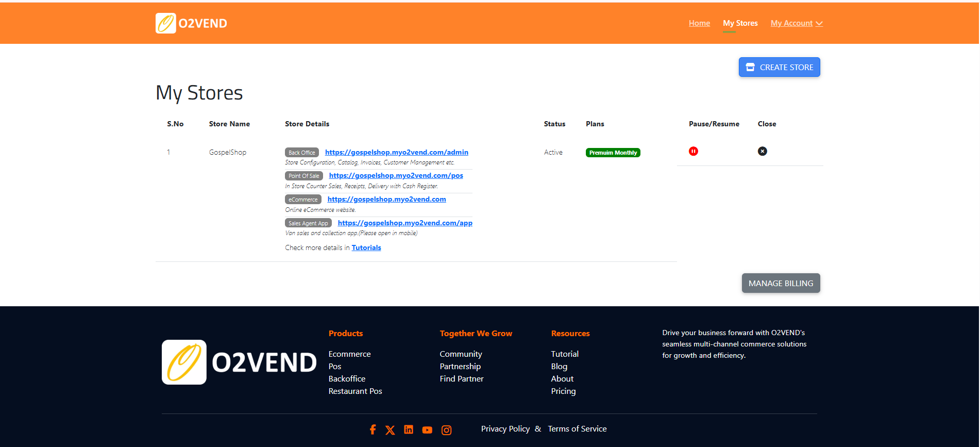This screenshot has width=980, height=447.
Task: Click the large O2VEND footer logo
Action: click(240, 362)
